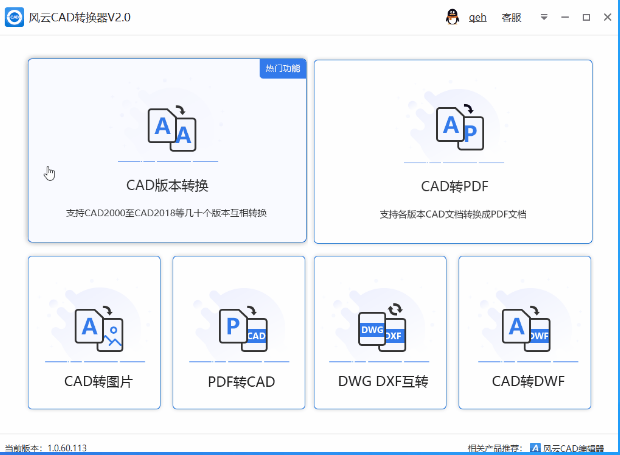Image resolution: width=620 pixels, height=455 pixels.
Task: Click the 风云CAD编辑器 A icon
Action: [x=535, y=448]
